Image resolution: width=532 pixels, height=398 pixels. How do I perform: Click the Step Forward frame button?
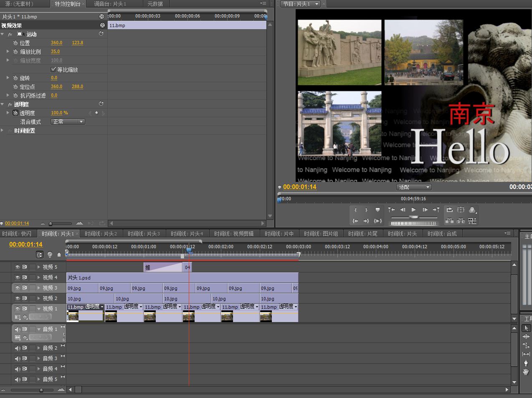425,210
